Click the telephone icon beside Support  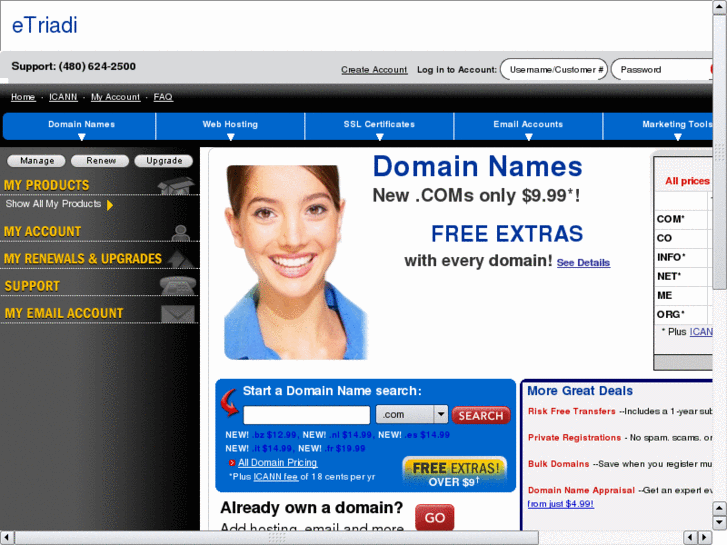pyautogui.click(x=178, y=286)
